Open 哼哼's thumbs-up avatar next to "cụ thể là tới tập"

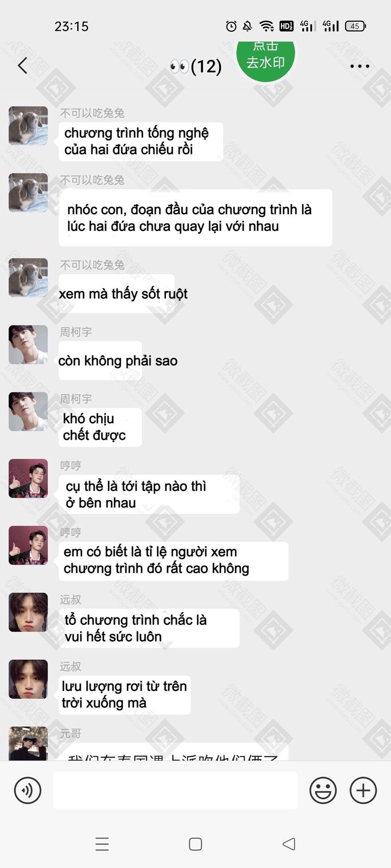pyautogui.click(x=28, y=478)
